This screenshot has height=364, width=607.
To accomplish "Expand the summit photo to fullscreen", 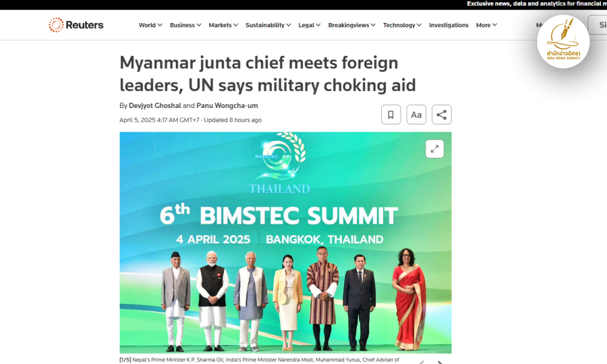I will click(x=435, y=149).
